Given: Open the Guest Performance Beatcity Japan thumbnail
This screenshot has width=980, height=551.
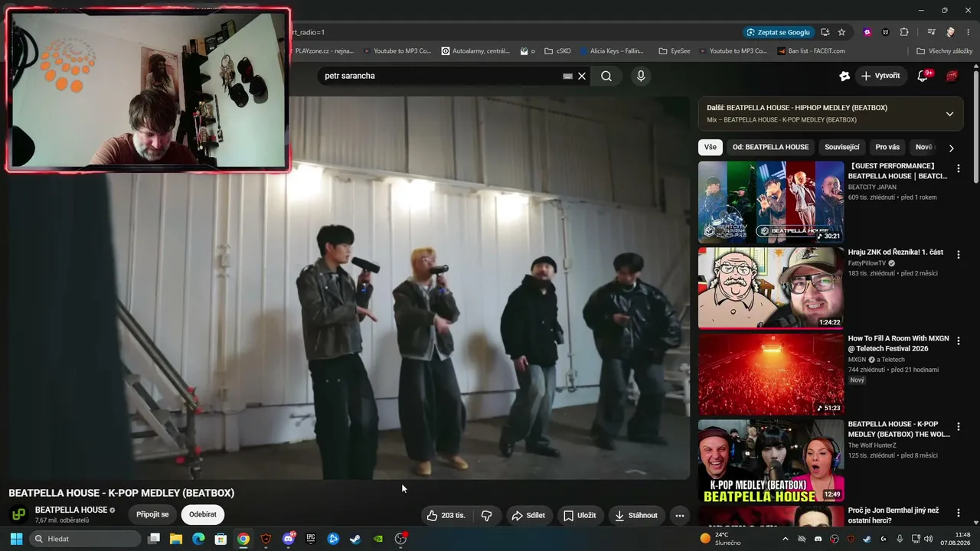Looking at the screenshot, I should (x=771, y=202).
